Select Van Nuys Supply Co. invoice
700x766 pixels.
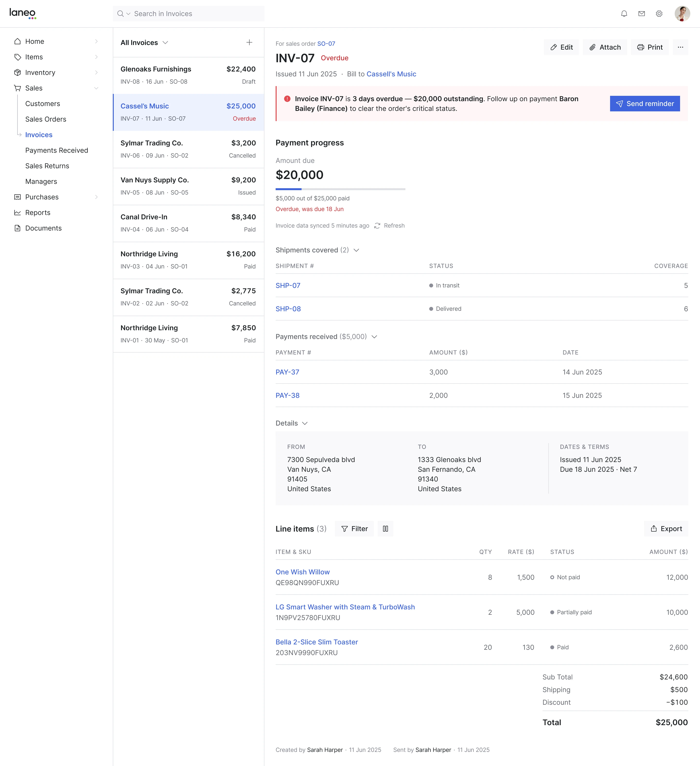[x=188, y=186]
